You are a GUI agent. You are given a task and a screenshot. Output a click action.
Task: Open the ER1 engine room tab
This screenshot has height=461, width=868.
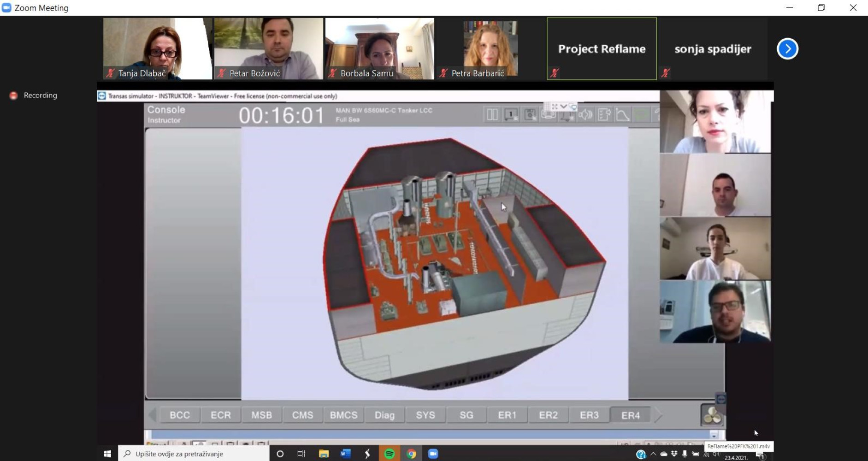[x=507, y=415]
